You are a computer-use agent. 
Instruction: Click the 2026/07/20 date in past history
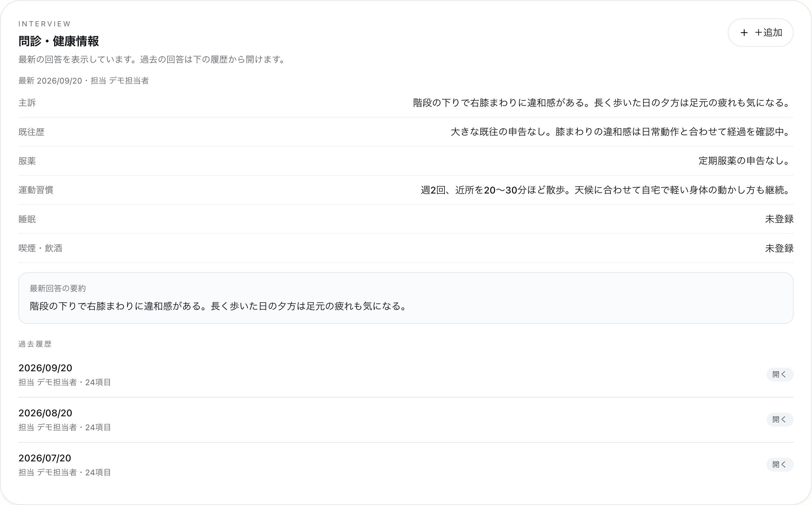coord(45,458)
